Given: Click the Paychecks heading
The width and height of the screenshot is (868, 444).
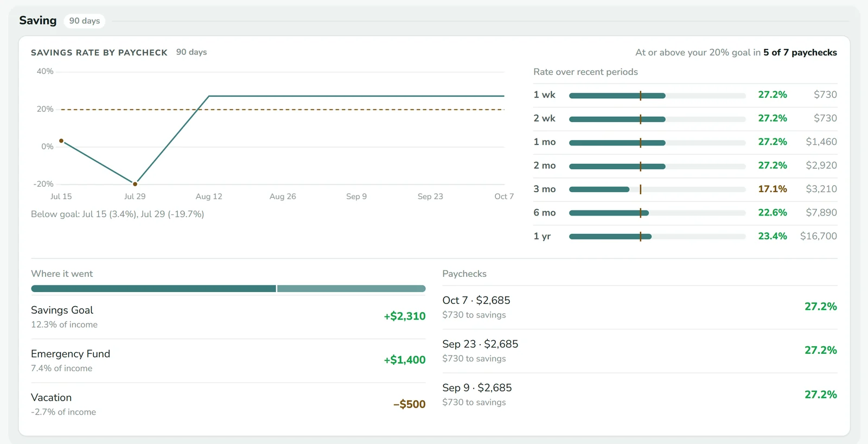Looking at the screenshot, I should click(464, 274).
